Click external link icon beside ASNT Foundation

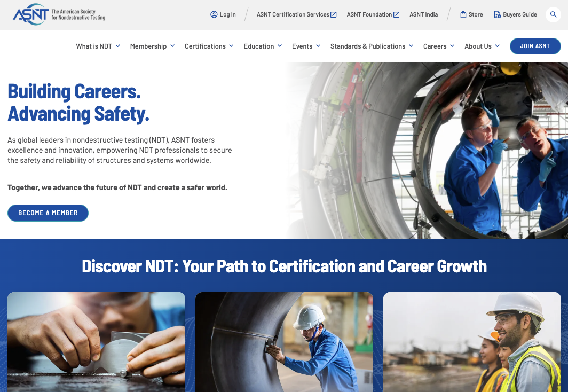(x=397, y=14)
